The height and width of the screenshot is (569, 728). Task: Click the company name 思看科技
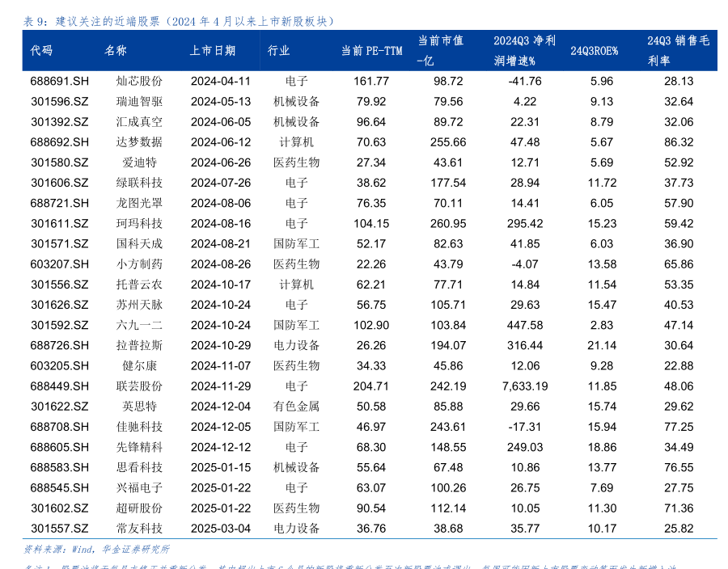pyautogui.click(x=139, y=467)
